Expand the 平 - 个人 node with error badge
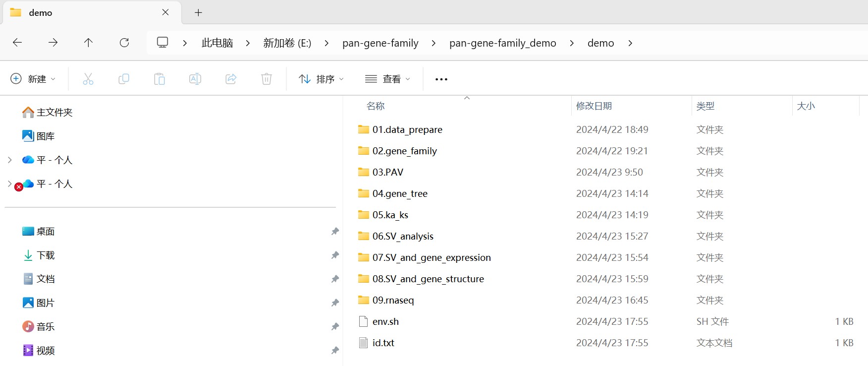Screen dimensions: 868x366 coord(10,183)
